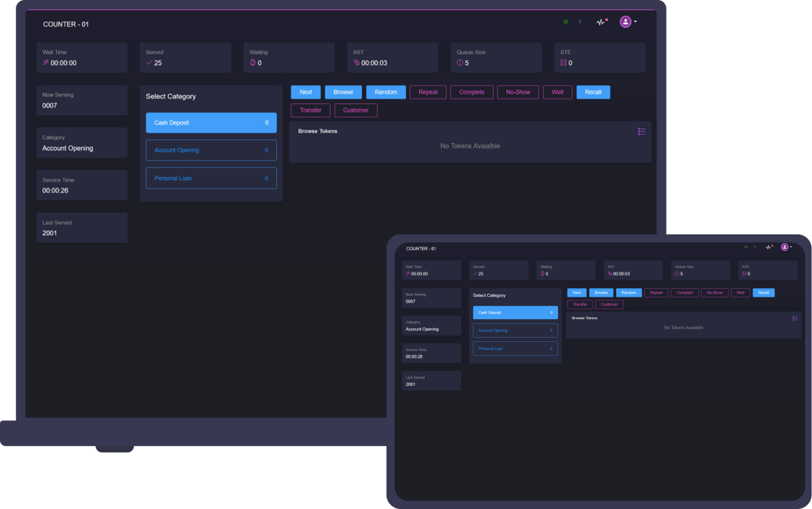The height and width of the screenshot is (509, 812).
Task: Click Now Serving 0007 card on laptop
Action: (82, 100)
